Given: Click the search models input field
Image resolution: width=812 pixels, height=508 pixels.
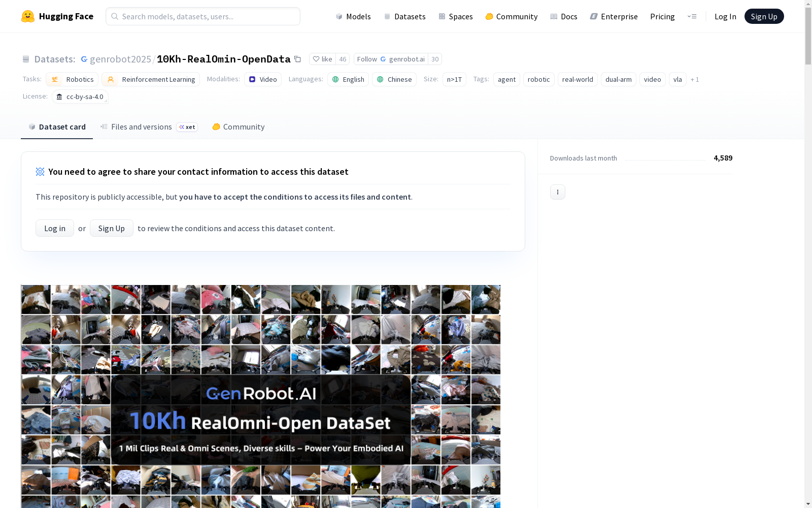Looking at the screenshot, I should click(203, 16).
